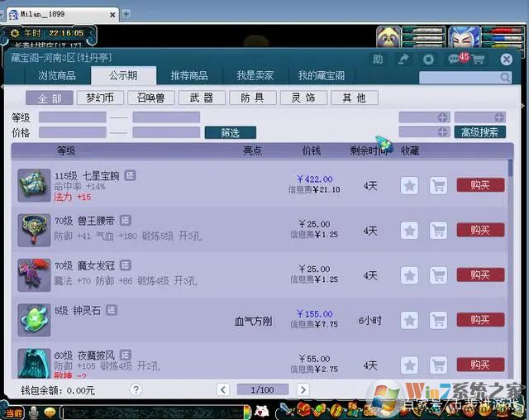This screenshot has width=529, height=420.
Task: Favorite the 七星宝腕 item with star
Action: coord(409,185)
